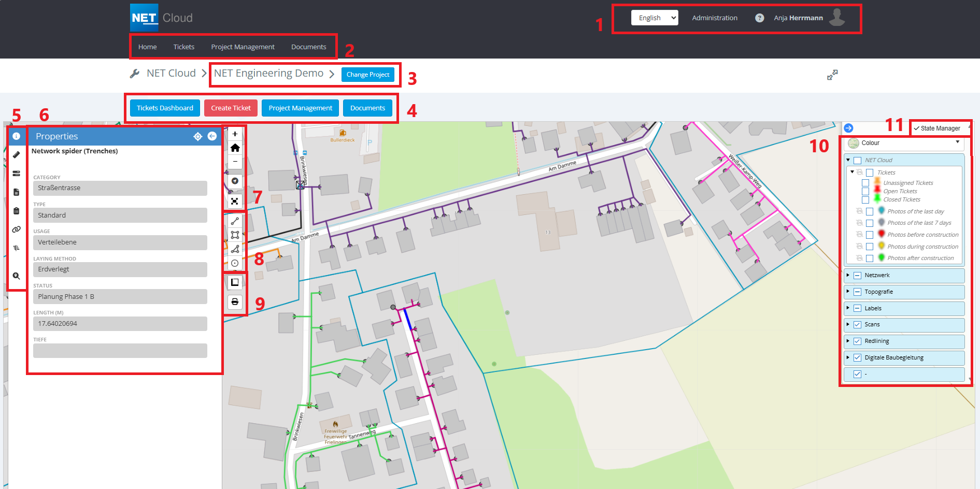The image size is (980, 489).
Task: Click the Change Project button
Action: coord(367,75)
